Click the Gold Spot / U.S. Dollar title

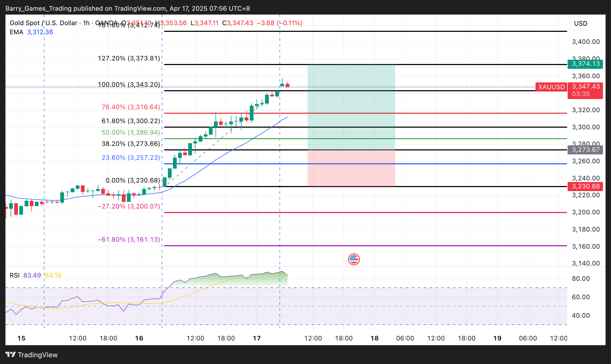click(x=43, y=23)
